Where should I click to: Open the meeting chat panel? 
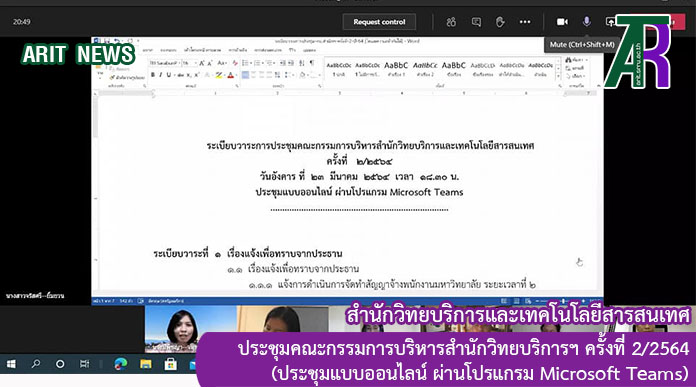(x=476, y=22)
